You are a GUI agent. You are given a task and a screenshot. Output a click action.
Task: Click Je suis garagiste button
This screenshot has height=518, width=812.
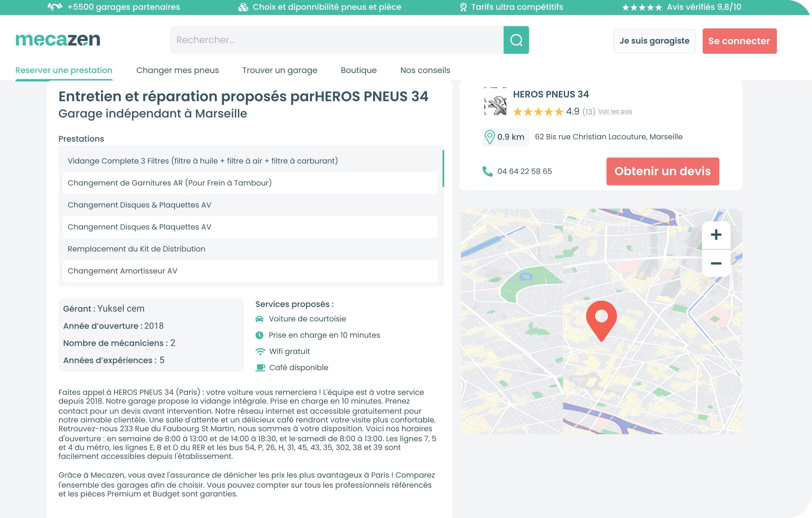pyautogui.click(x=654, y=41)
